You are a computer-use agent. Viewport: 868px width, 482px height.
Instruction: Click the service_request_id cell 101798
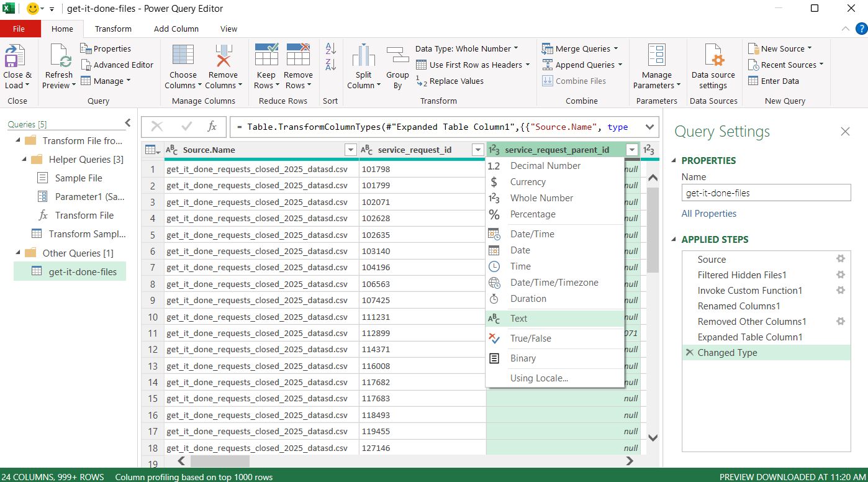click(422, 169)
